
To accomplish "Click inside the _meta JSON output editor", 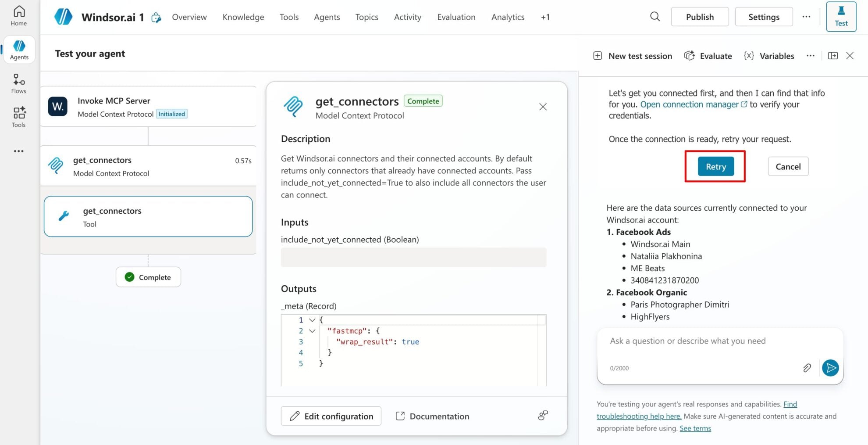I will pos(413,350).
